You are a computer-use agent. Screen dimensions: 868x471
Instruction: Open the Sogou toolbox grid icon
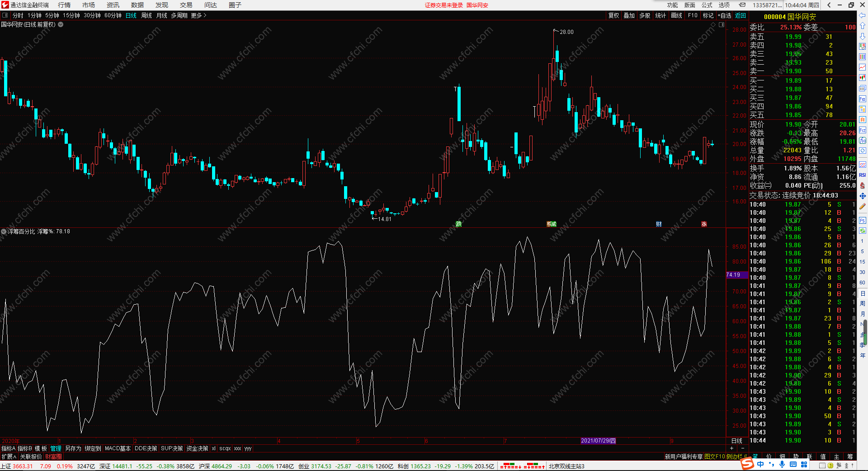[804, 464]
